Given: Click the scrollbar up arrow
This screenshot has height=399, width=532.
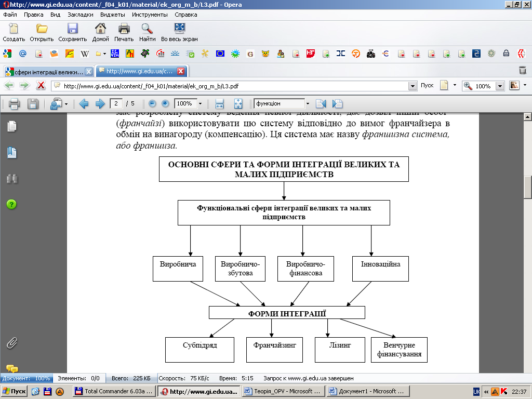Looking at the screenshot, I should coord(527,117).
